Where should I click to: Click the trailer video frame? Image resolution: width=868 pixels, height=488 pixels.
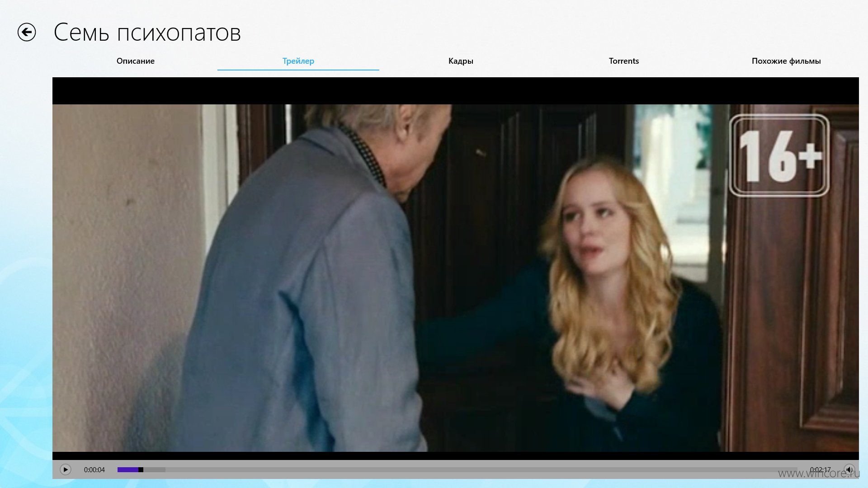pos(456,278)
